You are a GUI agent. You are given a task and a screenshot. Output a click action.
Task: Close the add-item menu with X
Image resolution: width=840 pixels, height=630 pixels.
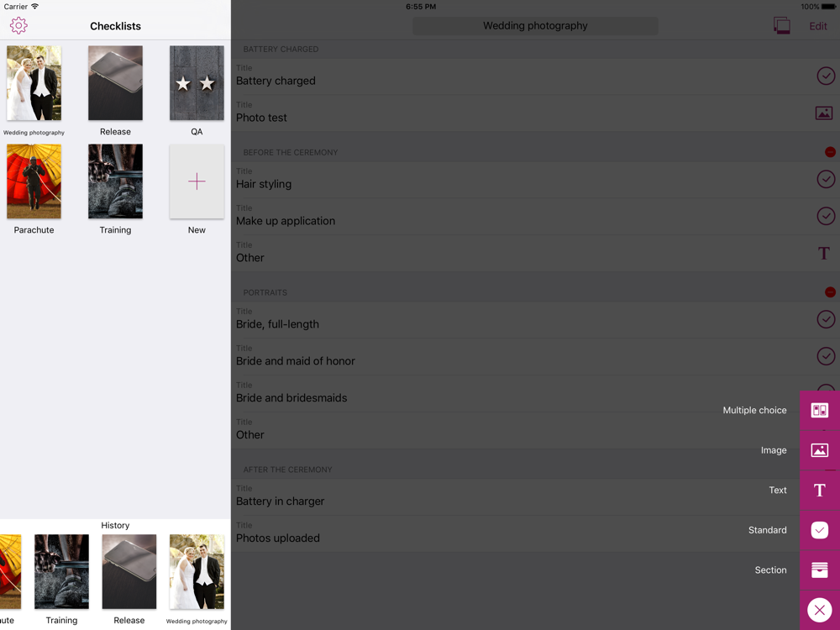point(820,610)
